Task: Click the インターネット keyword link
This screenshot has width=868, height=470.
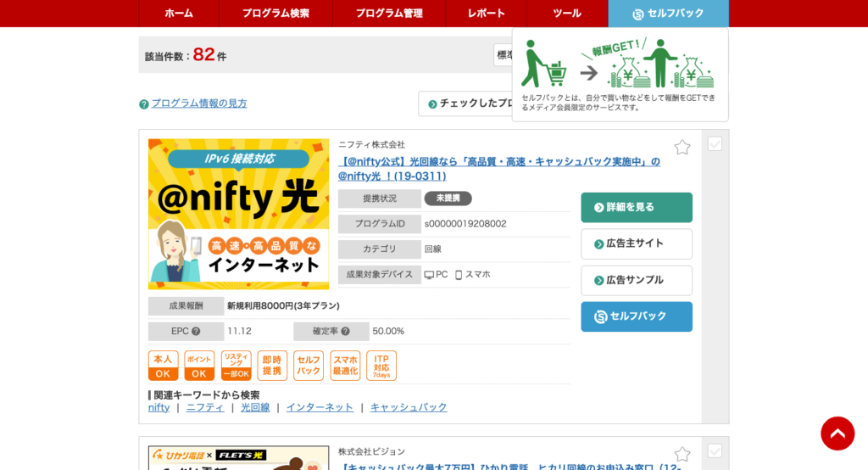Action: (320, 407)
